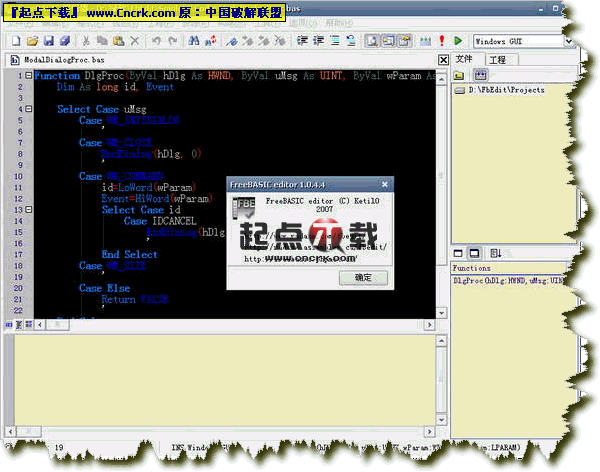The height and width of the screenshot is (472, 600).
Task: Click the red exclamation Run icon
Action: click(442, 41)
